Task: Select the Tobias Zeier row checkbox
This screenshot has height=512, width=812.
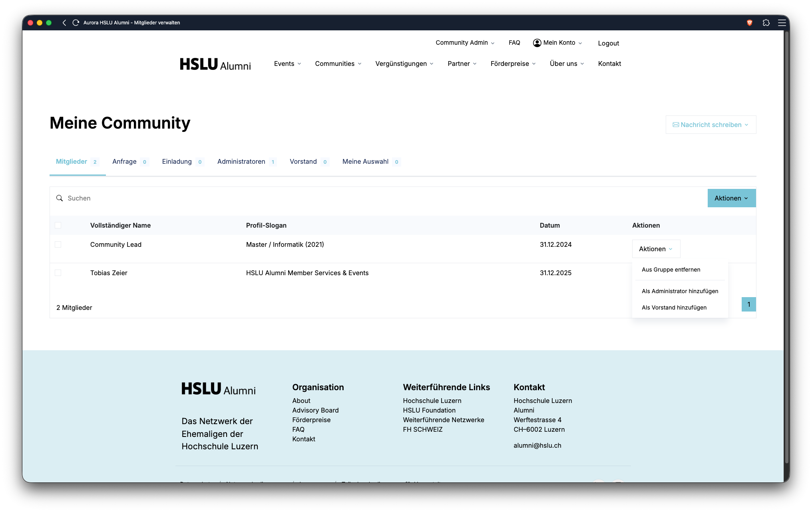Action: [58, 273]
